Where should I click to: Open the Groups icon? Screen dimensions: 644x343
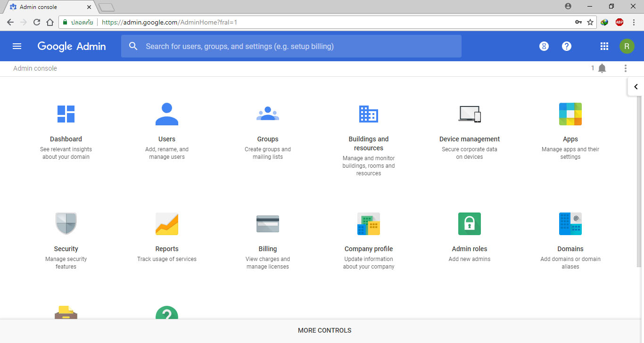[268, 114]
